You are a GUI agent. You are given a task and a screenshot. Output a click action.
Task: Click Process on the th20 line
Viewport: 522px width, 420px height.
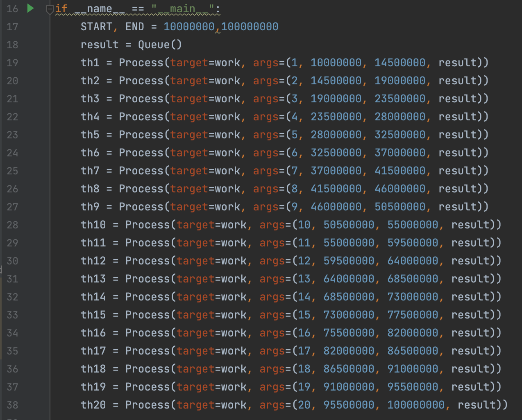coord(148,405)
